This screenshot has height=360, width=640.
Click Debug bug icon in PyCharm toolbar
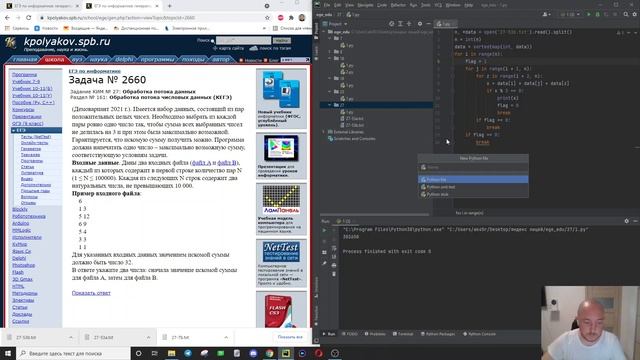(x=598, y=14)
